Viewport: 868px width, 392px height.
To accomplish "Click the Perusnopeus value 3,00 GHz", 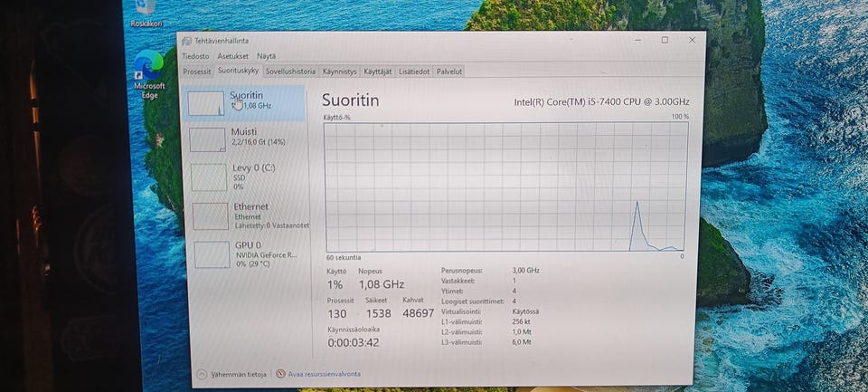I will click(526, 271).
